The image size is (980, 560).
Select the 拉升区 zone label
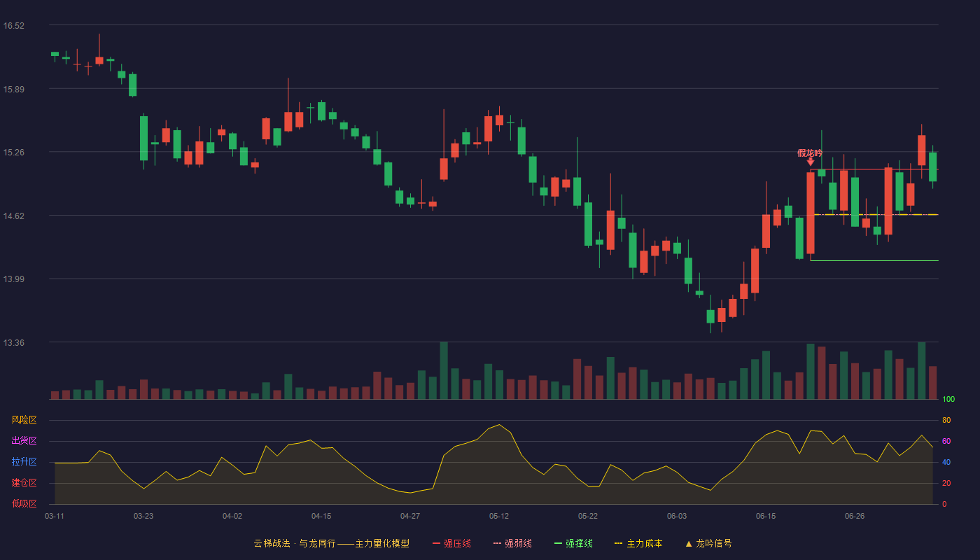point(24,462)
